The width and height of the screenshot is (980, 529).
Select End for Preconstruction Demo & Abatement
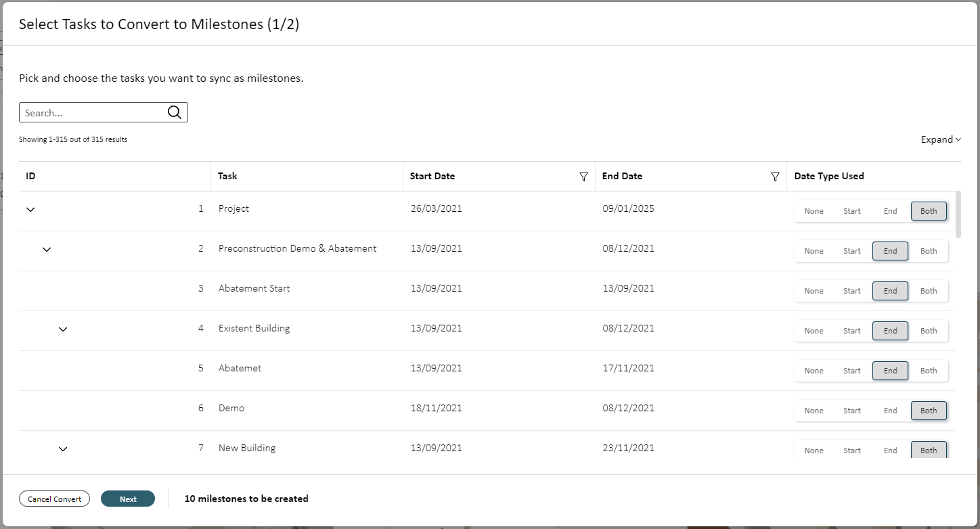tap(891, 251)
